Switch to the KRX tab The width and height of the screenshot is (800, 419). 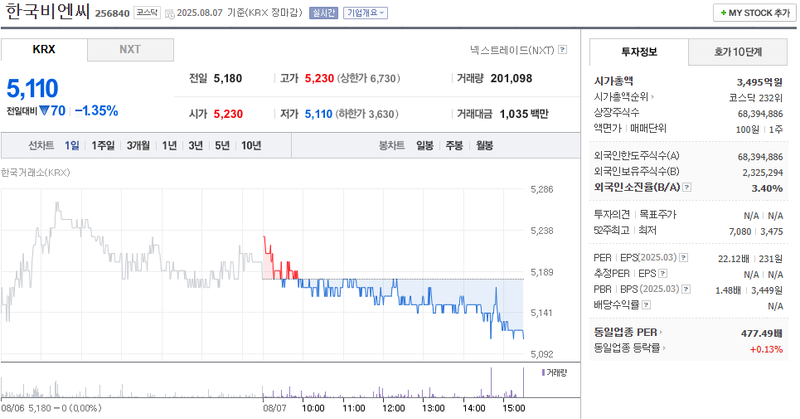point(44,50)
